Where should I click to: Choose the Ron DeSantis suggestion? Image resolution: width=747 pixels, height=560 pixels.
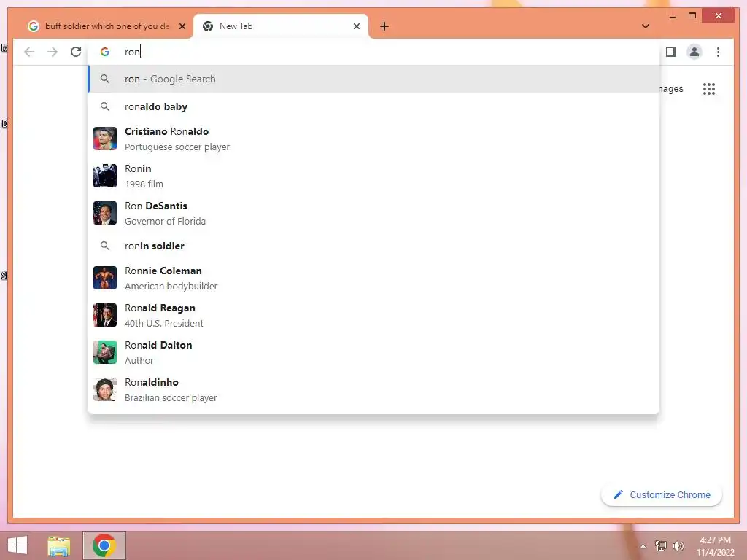373,213
